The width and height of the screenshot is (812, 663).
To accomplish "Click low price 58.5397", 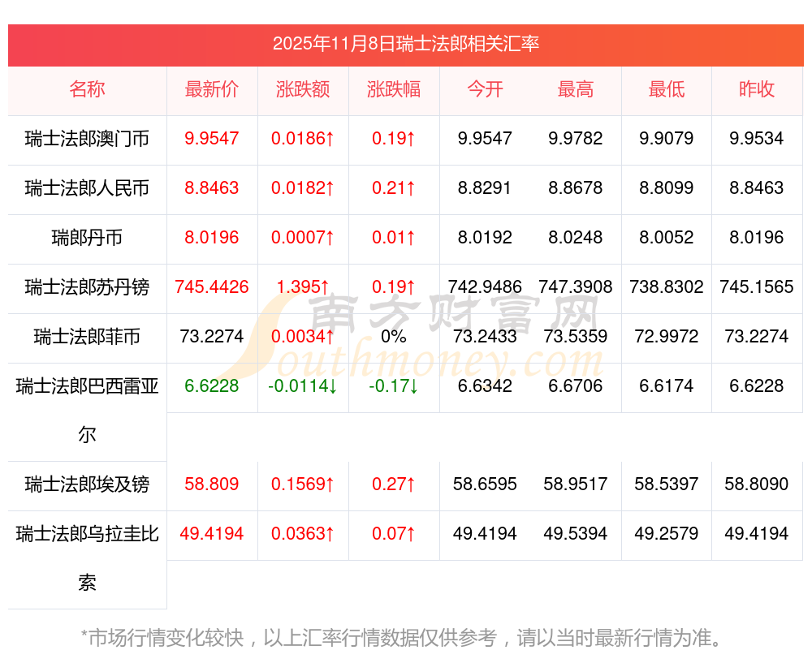I will click(667, 484).
